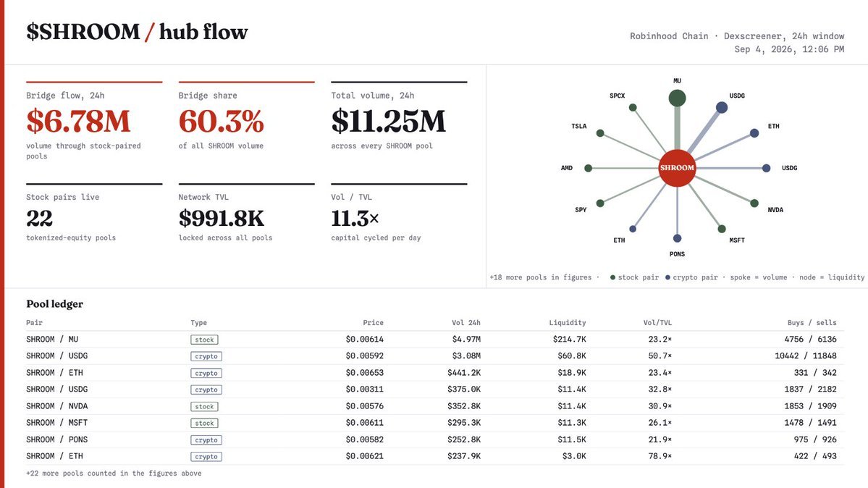Viewport: 868px width, 488px height.
Task: Click the green stock pair legend dot
Action: (x=612, y=277)
